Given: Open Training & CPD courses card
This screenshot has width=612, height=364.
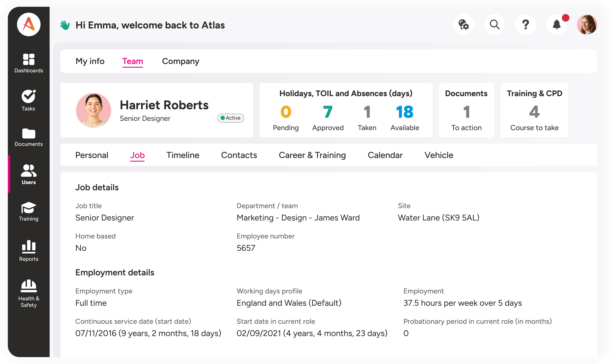Looking at the screenshot, I should point(534,110).
